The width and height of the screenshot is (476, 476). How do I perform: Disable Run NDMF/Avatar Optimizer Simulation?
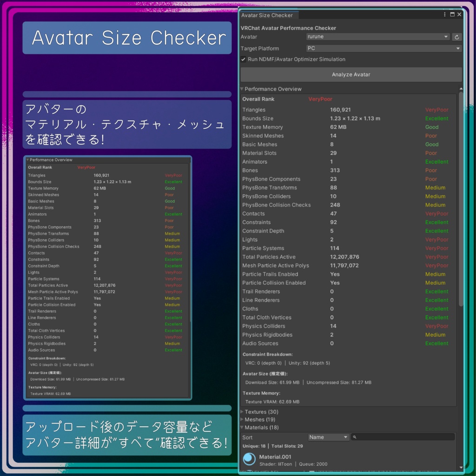coord(243,59)
